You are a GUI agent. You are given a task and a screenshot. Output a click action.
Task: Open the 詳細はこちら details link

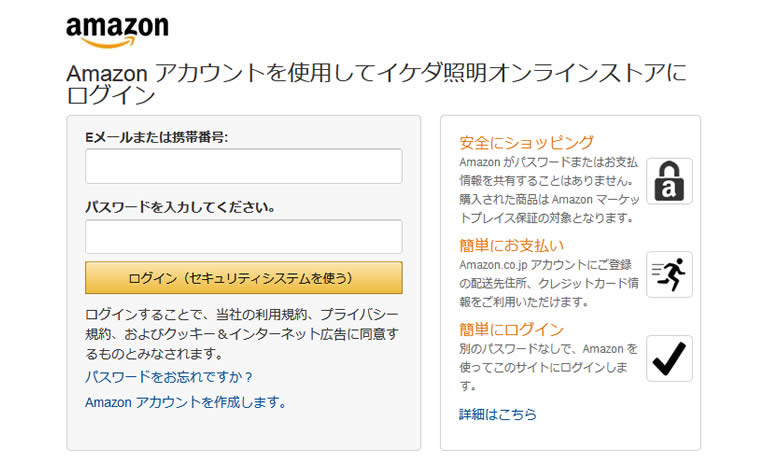point(498,414)
